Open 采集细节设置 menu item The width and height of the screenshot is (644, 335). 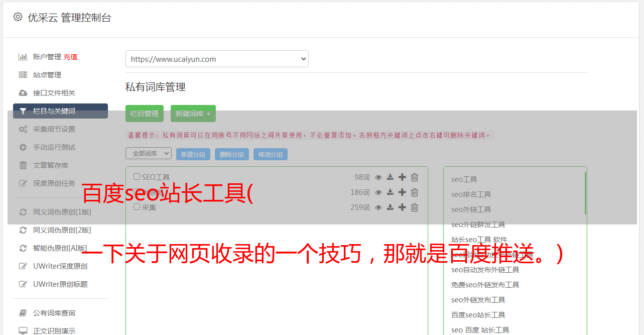click(x=54, y=129)
